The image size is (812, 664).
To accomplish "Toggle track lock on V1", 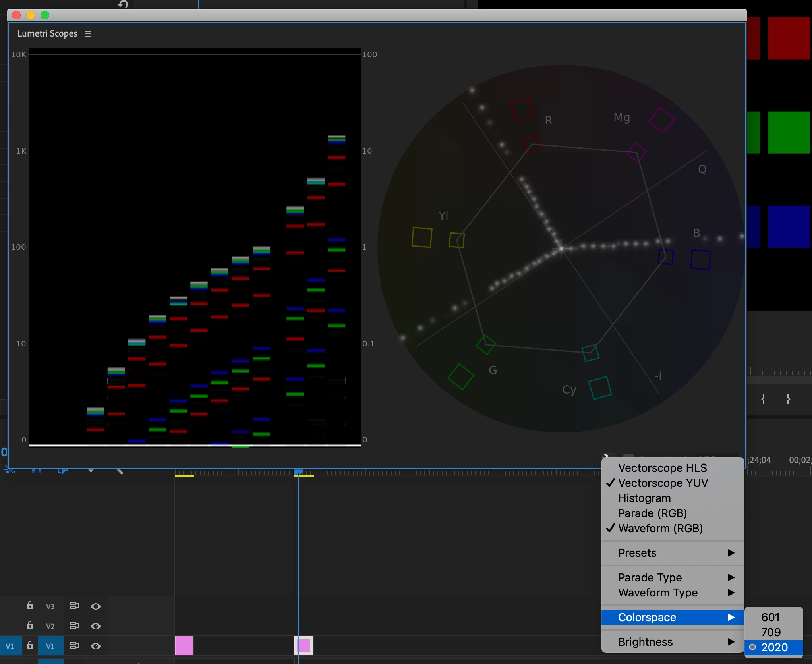I will [30, 645].
